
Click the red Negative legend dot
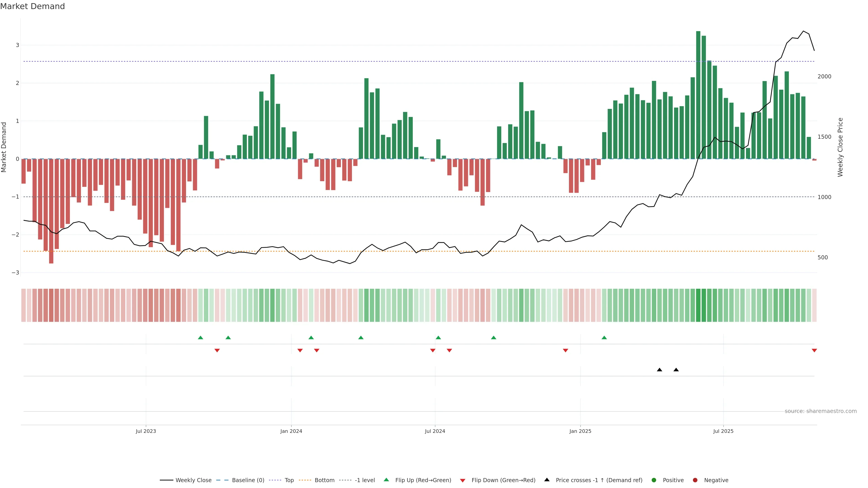(x=695, y=480)
